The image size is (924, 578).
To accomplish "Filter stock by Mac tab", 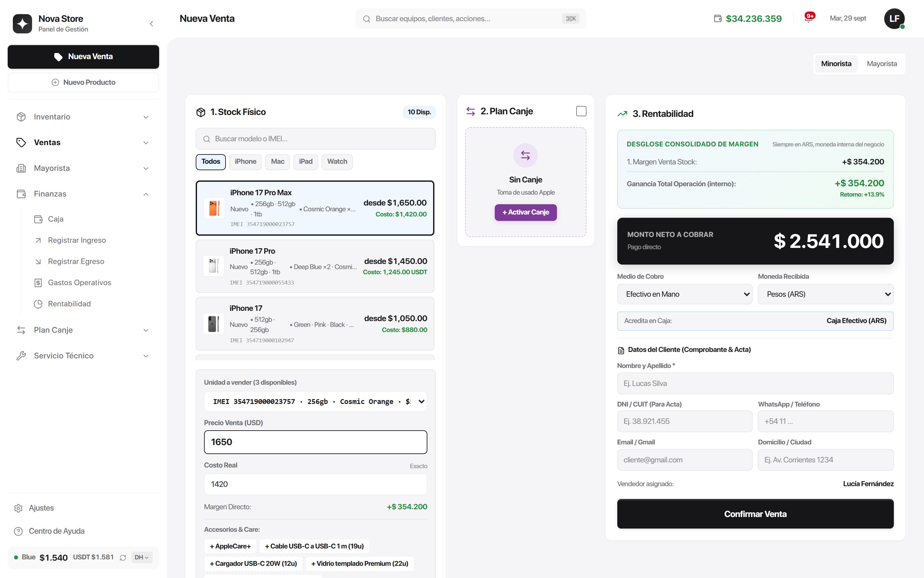I will click(x=278, y=162).
